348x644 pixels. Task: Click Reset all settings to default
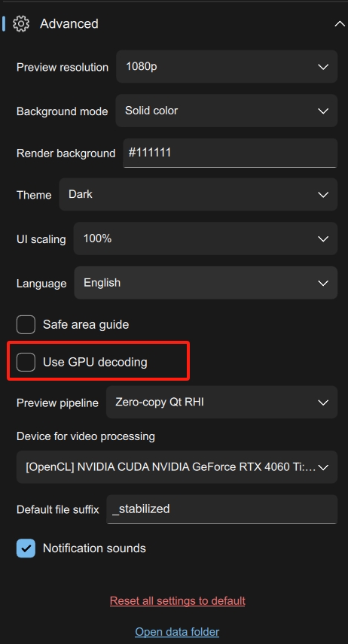coord(177,601)
